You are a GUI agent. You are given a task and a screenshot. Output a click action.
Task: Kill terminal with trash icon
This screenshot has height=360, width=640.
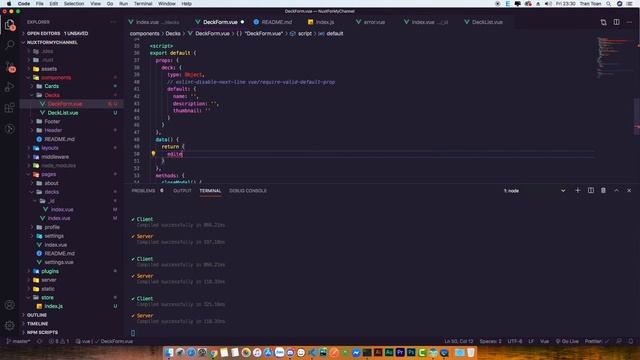click(603, 190)
